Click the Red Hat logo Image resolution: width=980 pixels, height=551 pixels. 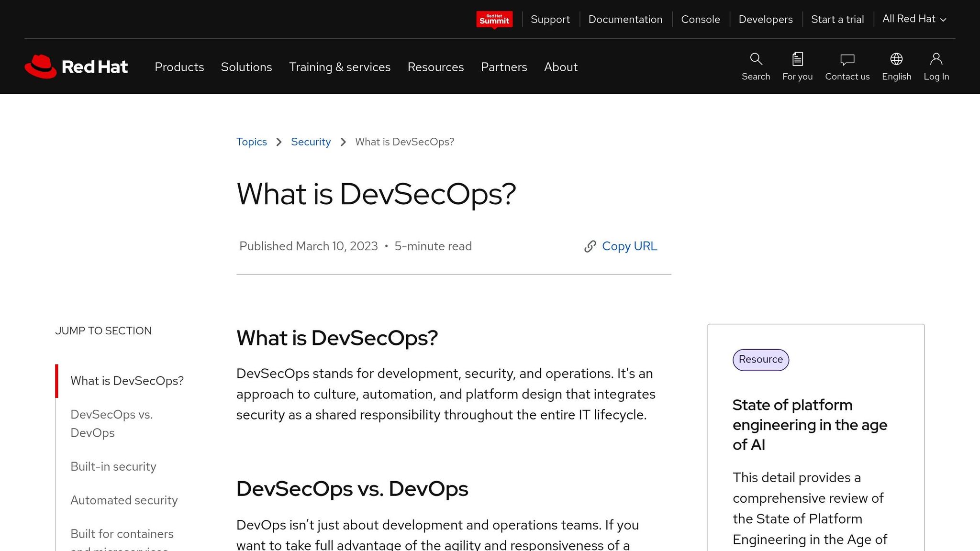point(76,66)
